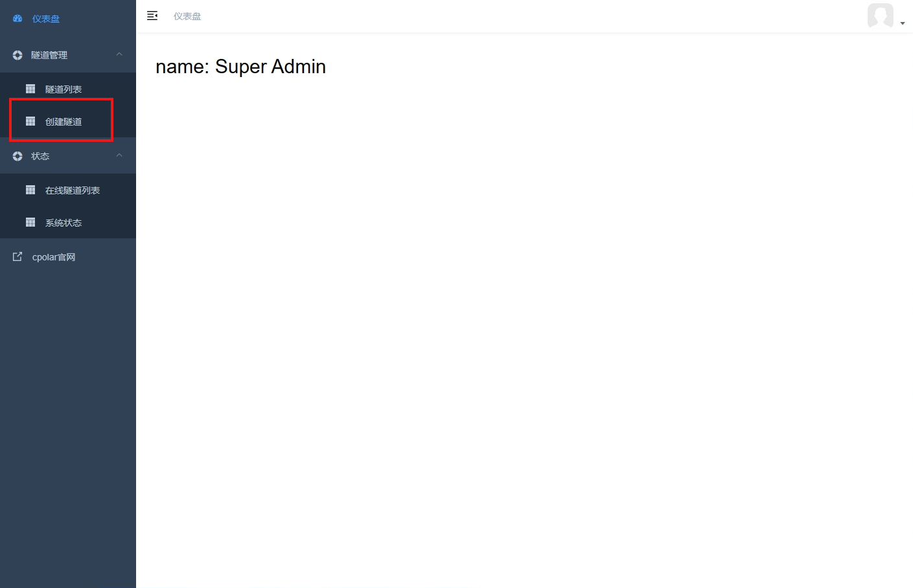Click the external link icon beside cpolar官网
This screenshot has height=588, width=913.
click(17, 257)
